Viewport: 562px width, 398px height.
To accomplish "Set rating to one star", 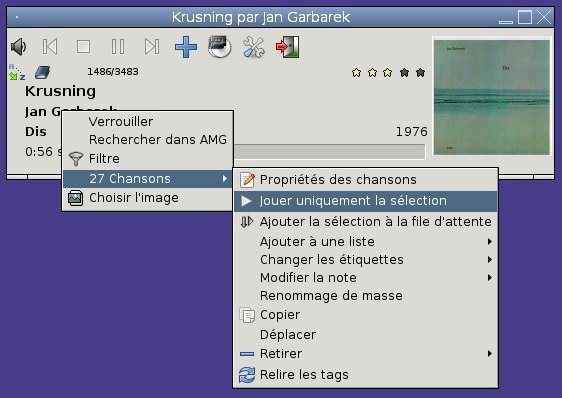I will [x=356, y=73].
